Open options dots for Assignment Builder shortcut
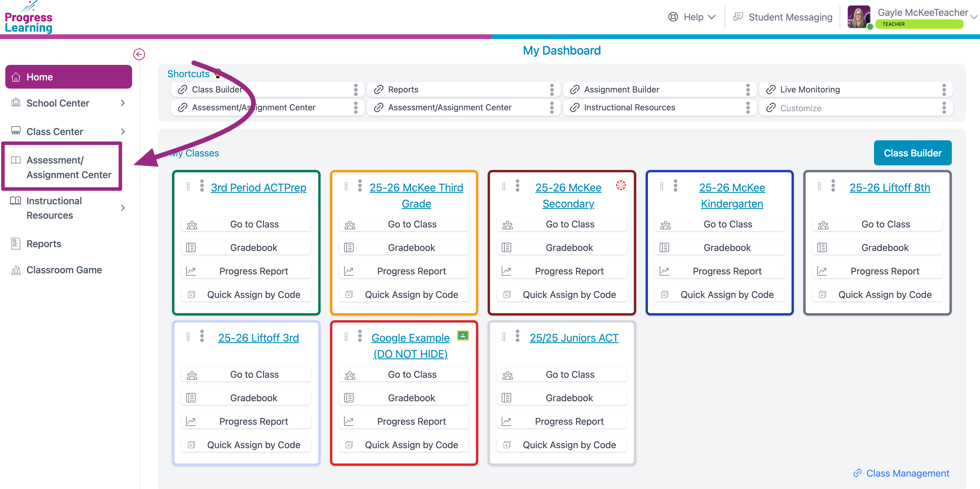The width and height of the screenshot is (980, 489). [x=748, y=90]
